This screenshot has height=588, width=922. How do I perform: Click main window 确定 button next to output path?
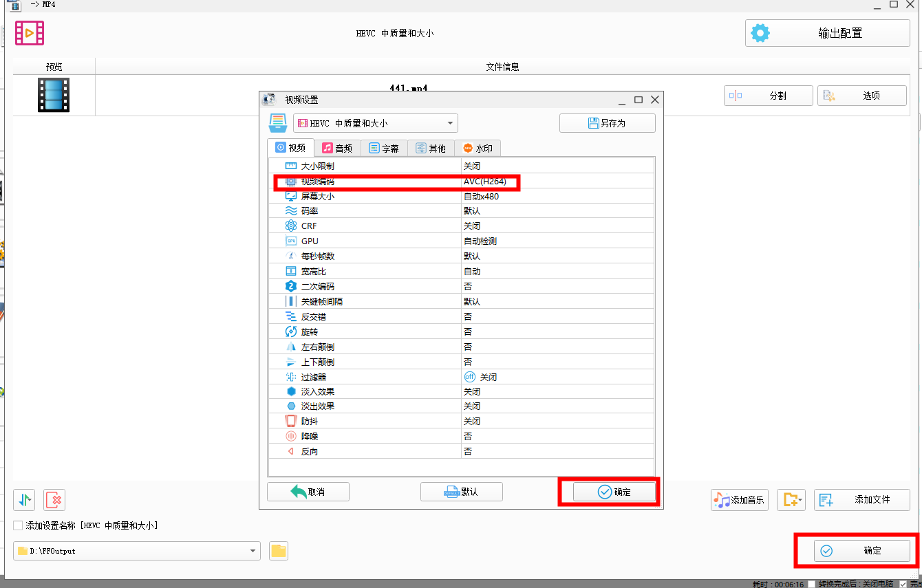point(862,551)
